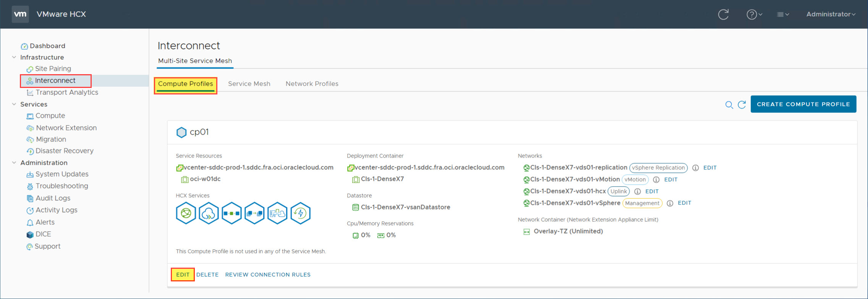Show info for vSphere Replication network
Screen dimensions: 868x299
click(x=695, y=168)
